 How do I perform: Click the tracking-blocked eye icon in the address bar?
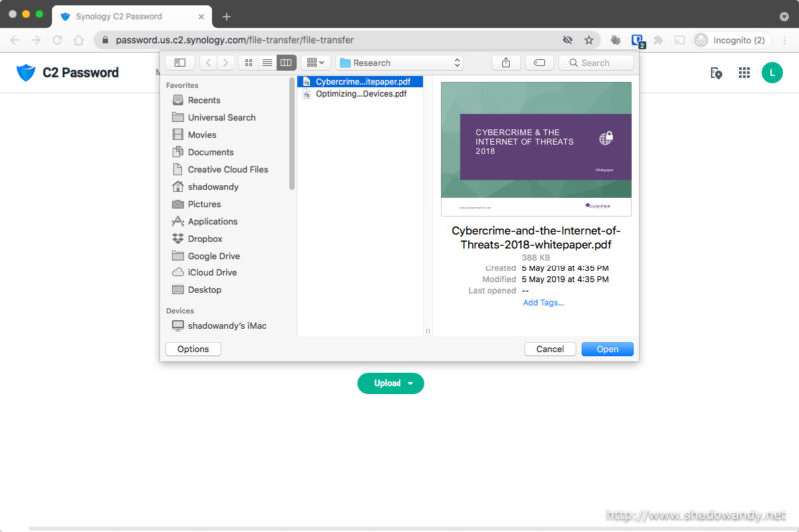567,40
